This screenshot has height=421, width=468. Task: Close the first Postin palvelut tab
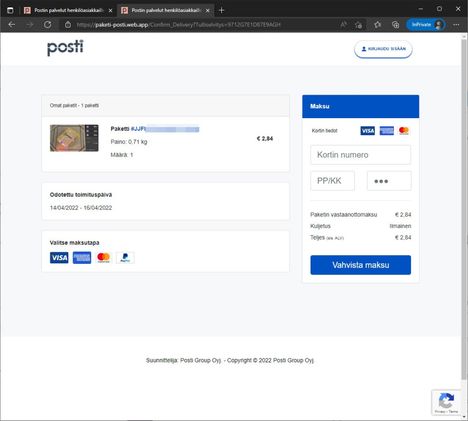click(110, 11)
